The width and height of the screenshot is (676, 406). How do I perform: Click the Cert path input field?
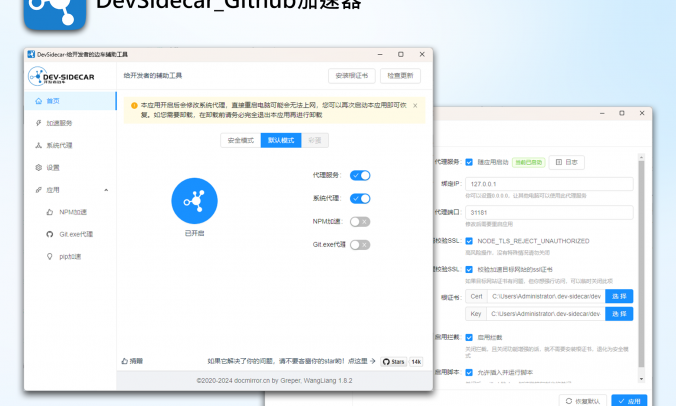pos(547,297)
